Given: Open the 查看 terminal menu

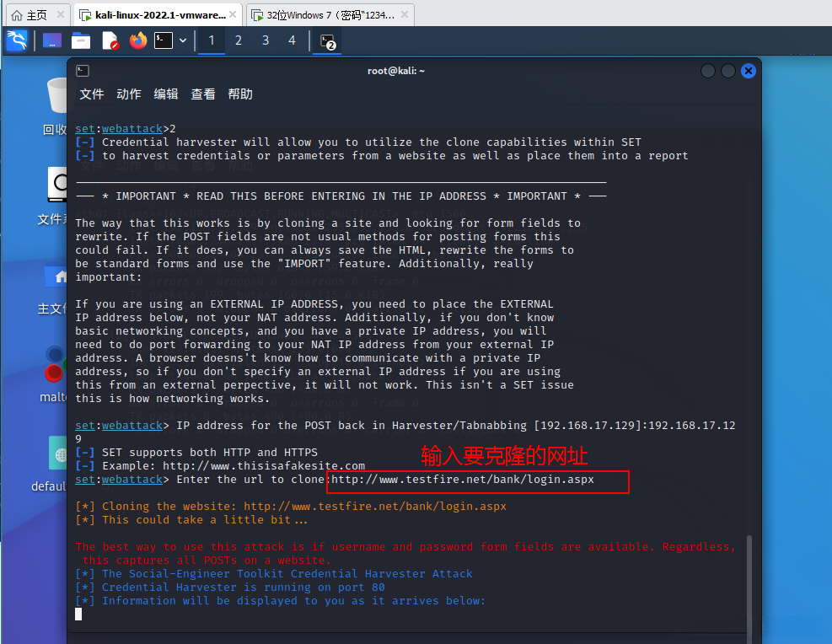Looking at the screenshot, I should pos(203,94).
